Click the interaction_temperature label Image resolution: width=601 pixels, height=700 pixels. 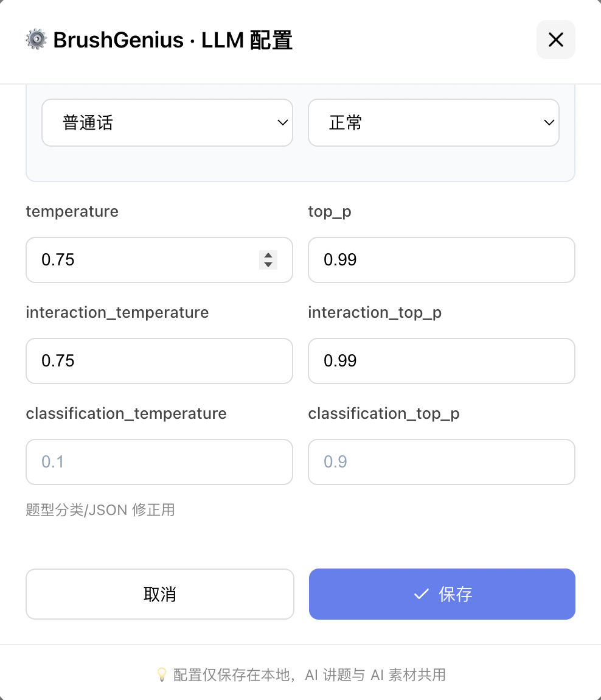(117, 313)
